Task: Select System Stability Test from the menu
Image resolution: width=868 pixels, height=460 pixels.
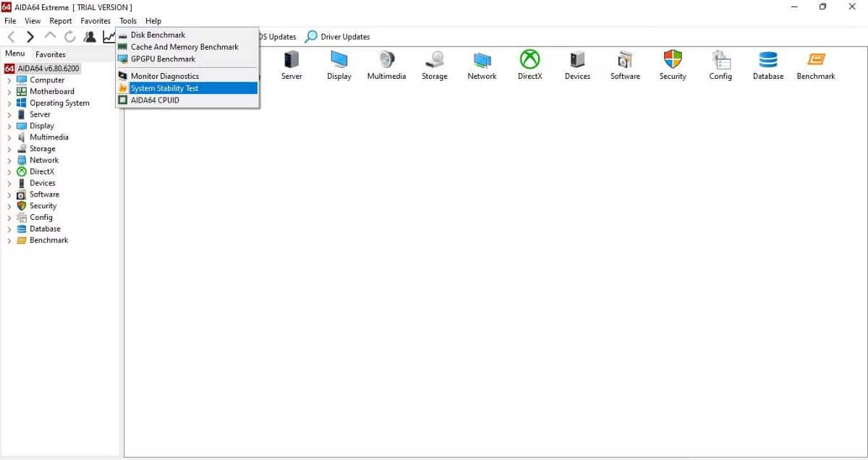Action: [164, 88]
